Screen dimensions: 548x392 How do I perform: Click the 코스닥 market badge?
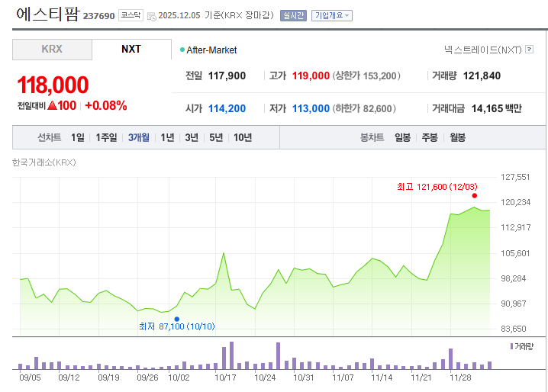click(x=131, y=15)
